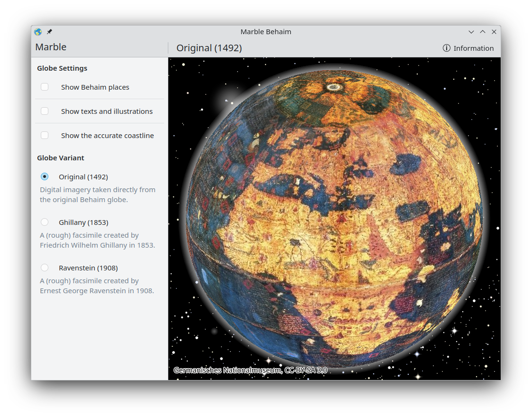Enable Show the accurate coastline checkbox
This screenshot has width=532, height=417.
click(x=45, y=135)
